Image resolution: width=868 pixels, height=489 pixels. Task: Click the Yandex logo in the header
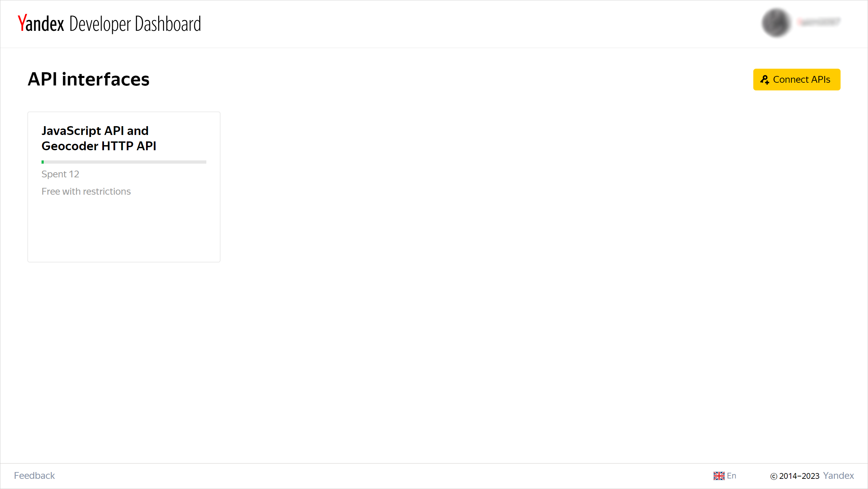pyautogui.click(x=41, y=23)
